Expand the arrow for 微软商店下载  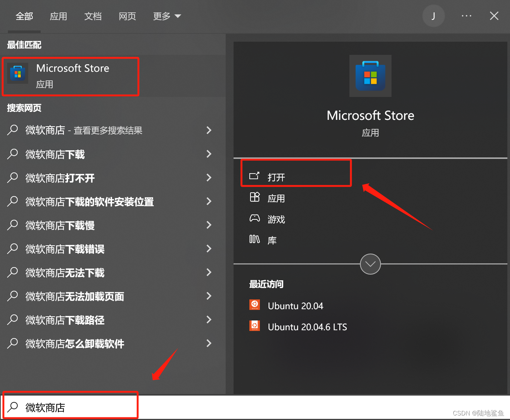(x=209, y=154)
